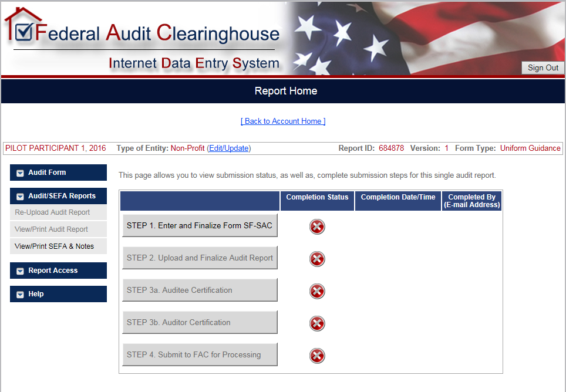Collapse the Audit/SEFA Reports section arrow

click(20, 197)
